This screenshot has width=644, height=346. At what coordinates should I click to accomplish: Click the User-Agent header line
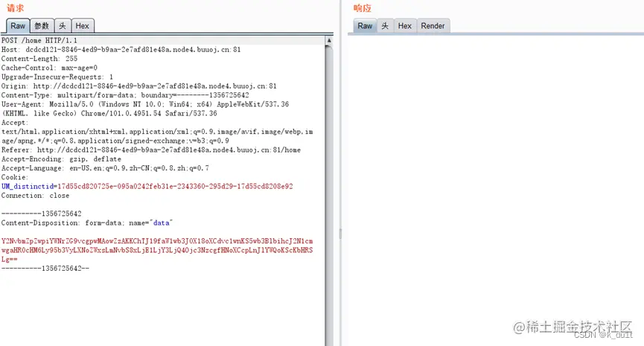[x=145, y=109]
